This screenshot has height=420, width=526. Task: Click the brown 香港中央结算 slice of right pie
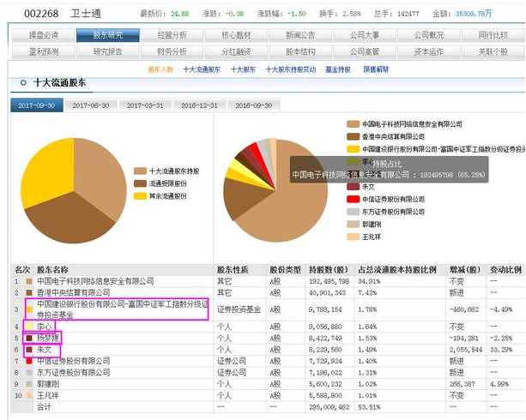point(245,200)
